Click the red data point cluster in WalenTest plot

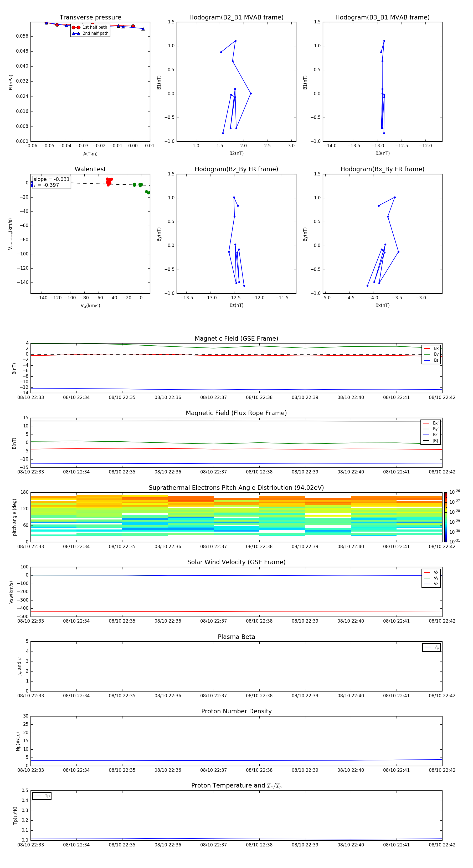pyautogui.click(x=109, y=181)
